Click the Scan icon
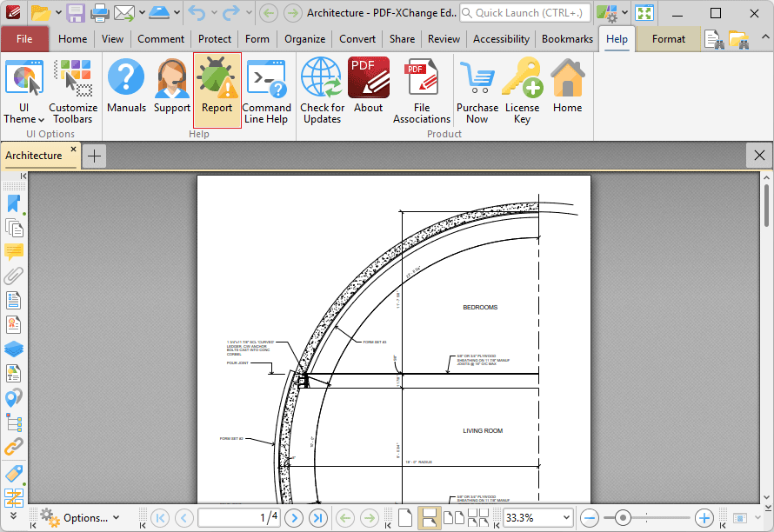The height and width of the screenshot is (532, 774). [159, 13]
